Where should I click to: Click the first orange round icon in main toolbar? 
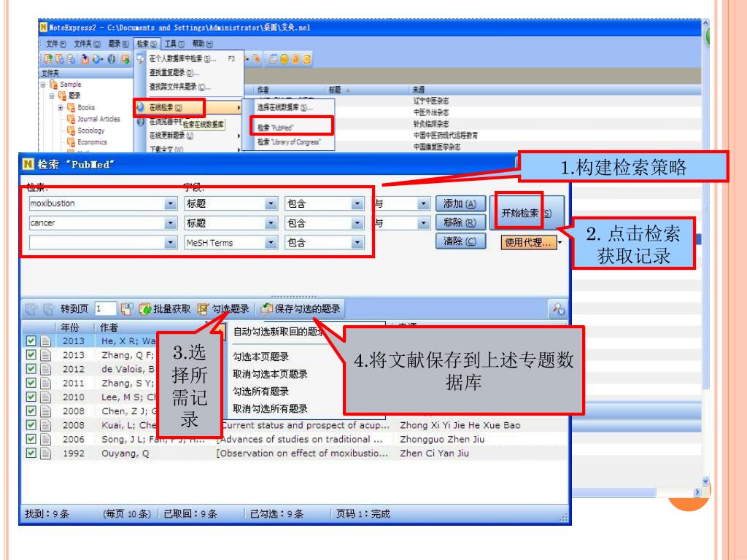(x=285, y=59)
